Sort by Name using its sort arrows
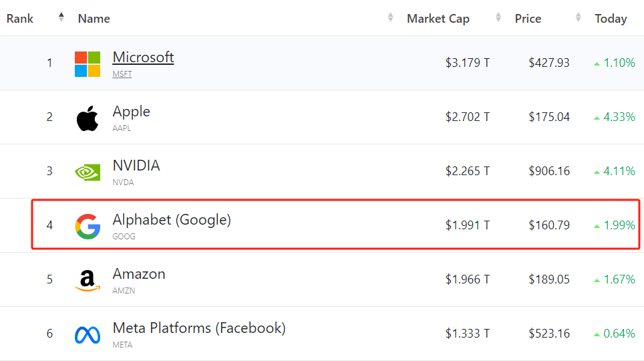The width and height of the screenshot is (644, 361). point(390,18)
